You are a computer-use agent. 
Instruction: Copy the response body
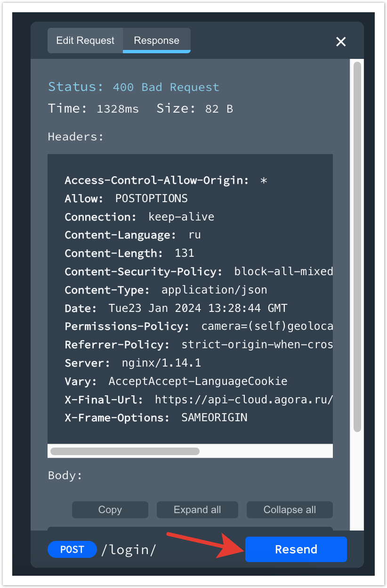point(110,510)
